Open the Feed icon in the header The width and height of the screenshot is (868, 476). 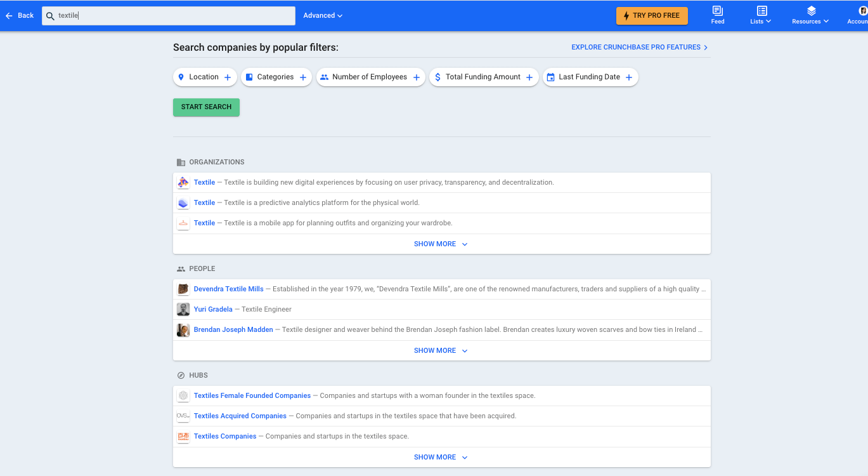coord(718,11)
